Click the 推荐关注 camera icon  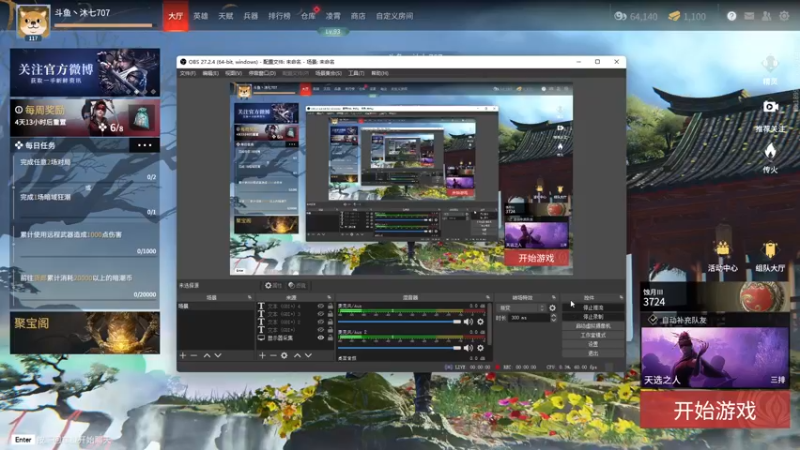(x=770, y=107)
